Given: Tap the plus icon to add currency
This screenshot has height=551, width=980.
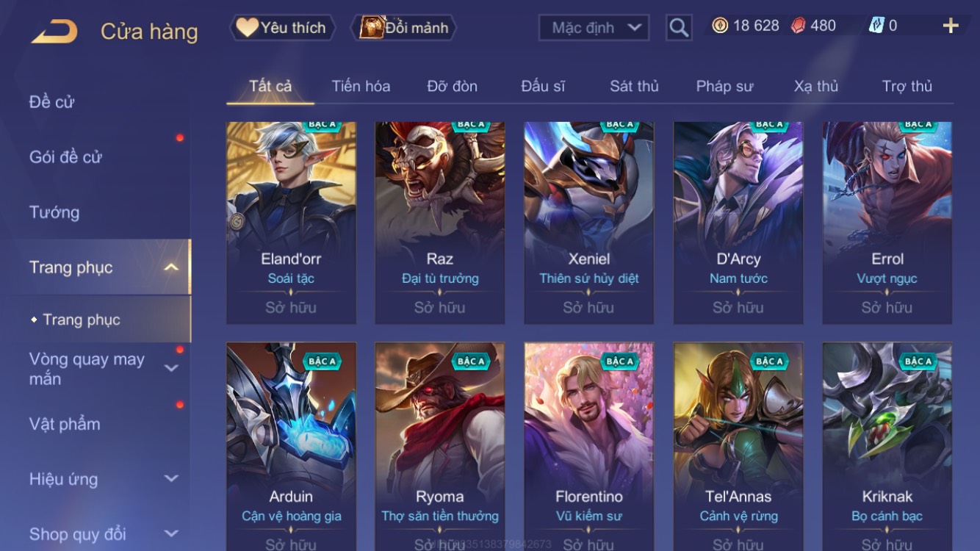Looking at the screenshot, I should point(951,26).
